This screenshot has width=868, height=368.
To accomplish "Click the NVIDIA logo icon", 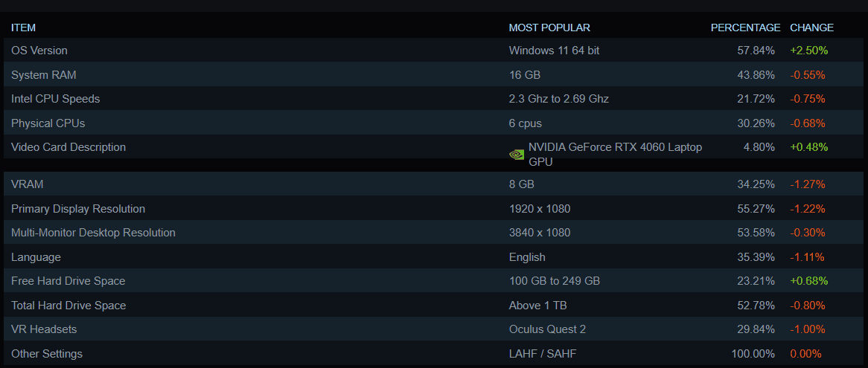I will pos(516,155).
